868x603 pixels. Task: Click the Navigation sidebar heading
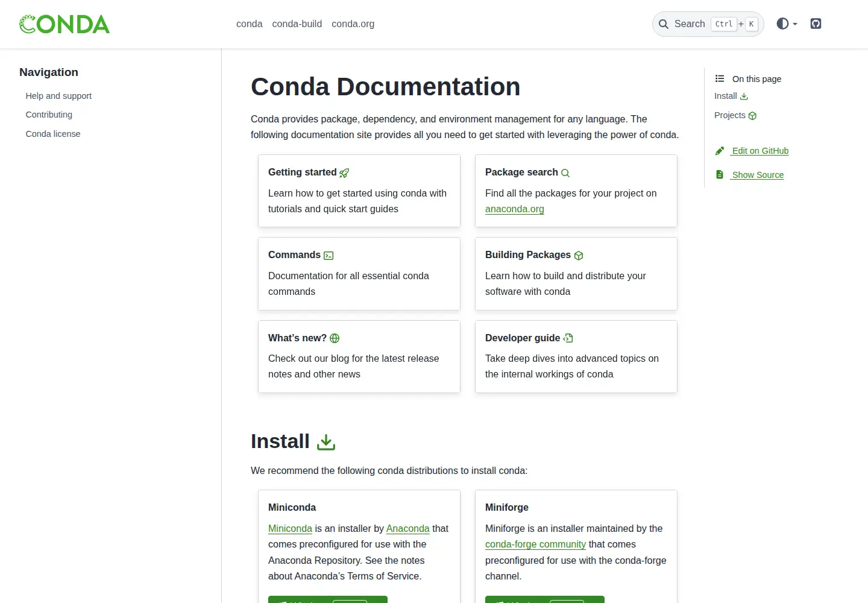point(49,72)
